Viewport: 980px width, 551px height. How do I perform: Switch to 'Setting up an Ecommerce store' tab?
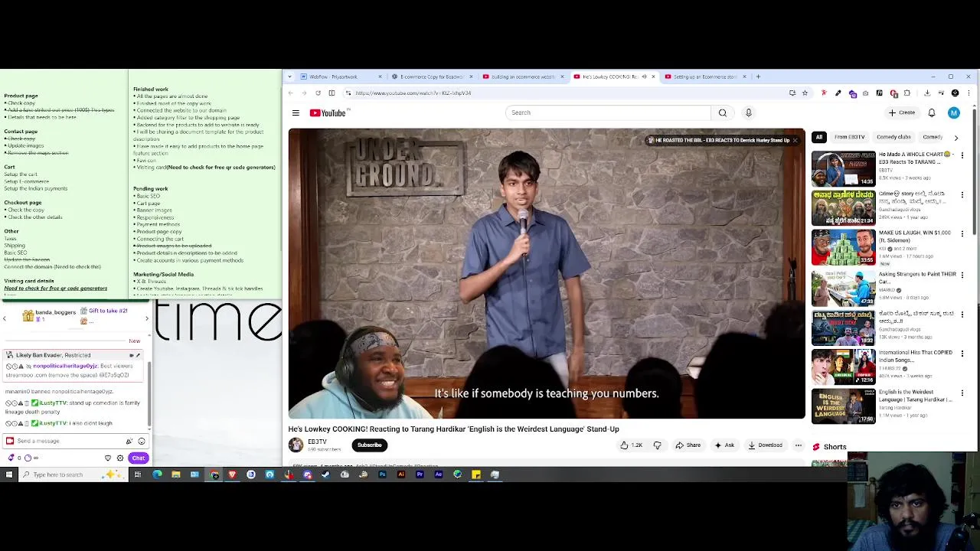point(704,77)
